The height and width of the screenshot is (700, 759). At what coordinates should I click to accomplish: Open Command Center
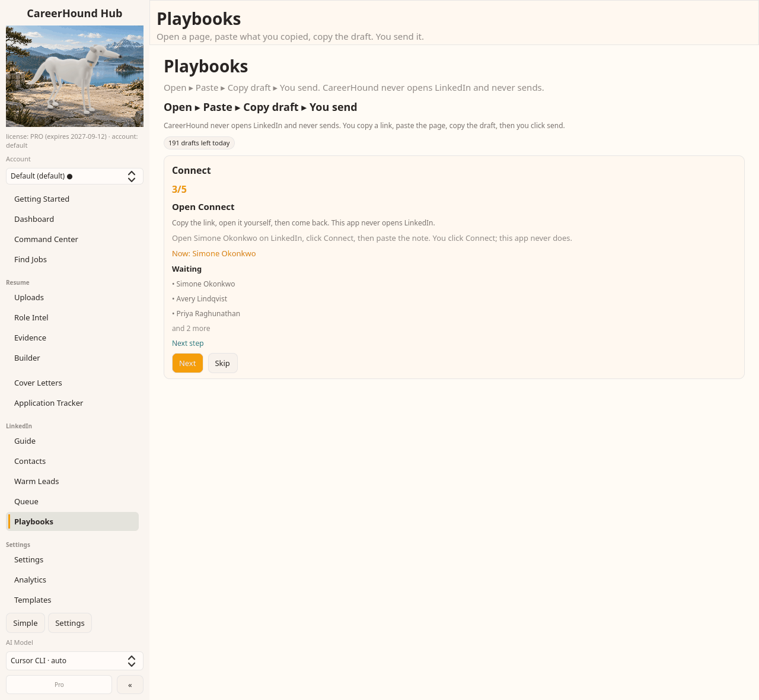click(72, 239)
